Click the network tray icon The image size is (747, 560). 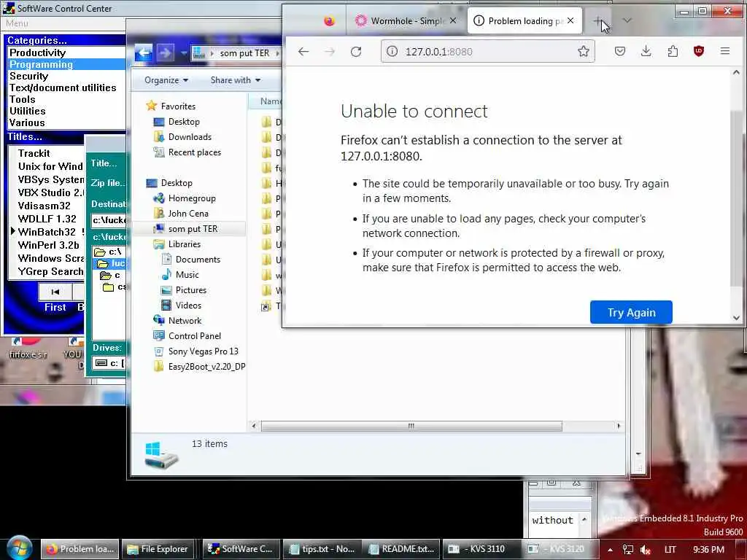pos(627,550)
